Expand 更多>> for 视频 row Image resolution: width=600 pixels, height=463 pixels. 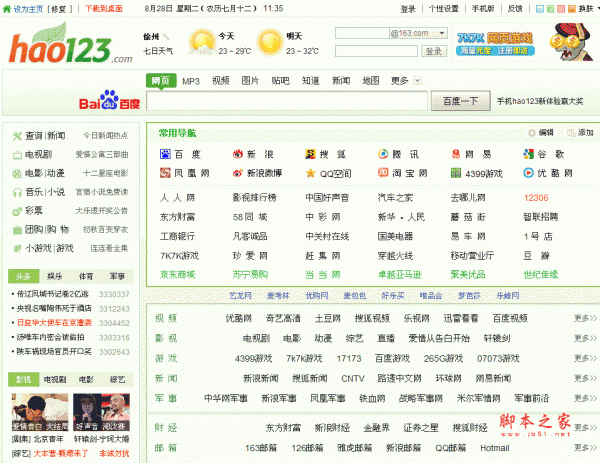(x=585, y=318)
